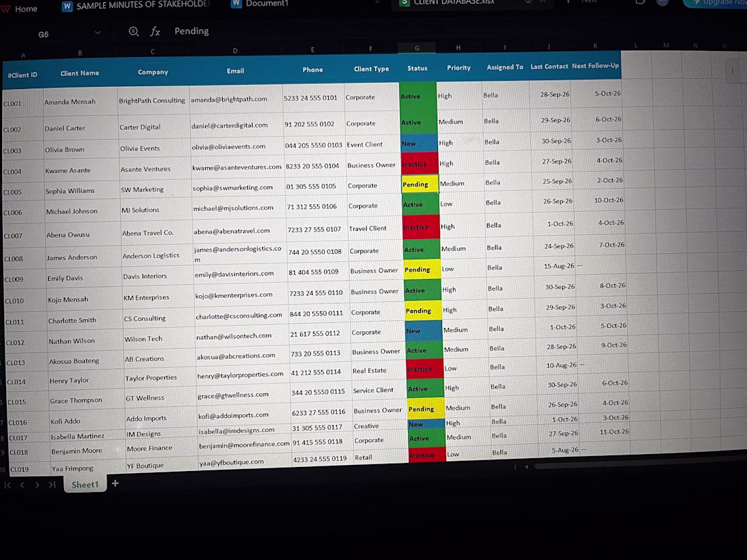Click the Next Follow-Up header cell

596,66
